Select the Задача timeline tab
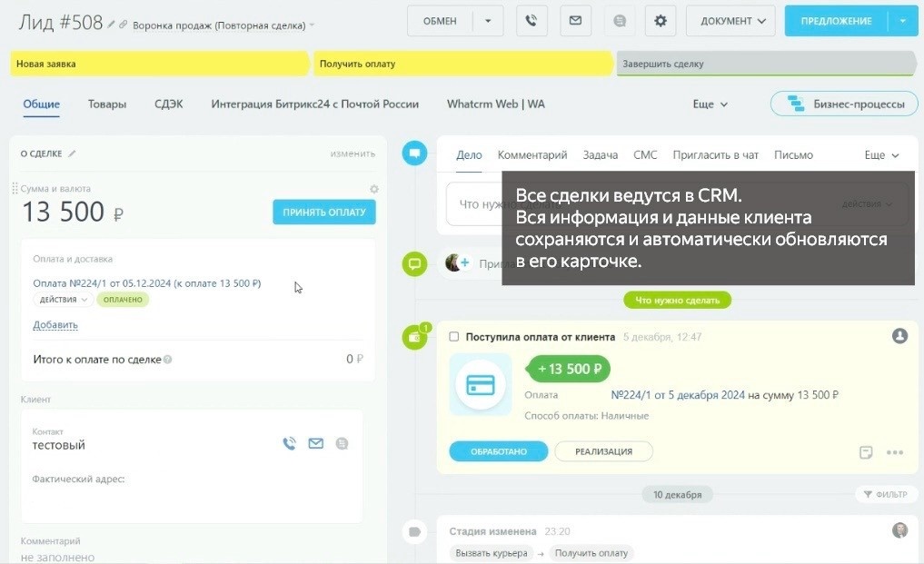 pyautogui.click(x=601, y=155)
